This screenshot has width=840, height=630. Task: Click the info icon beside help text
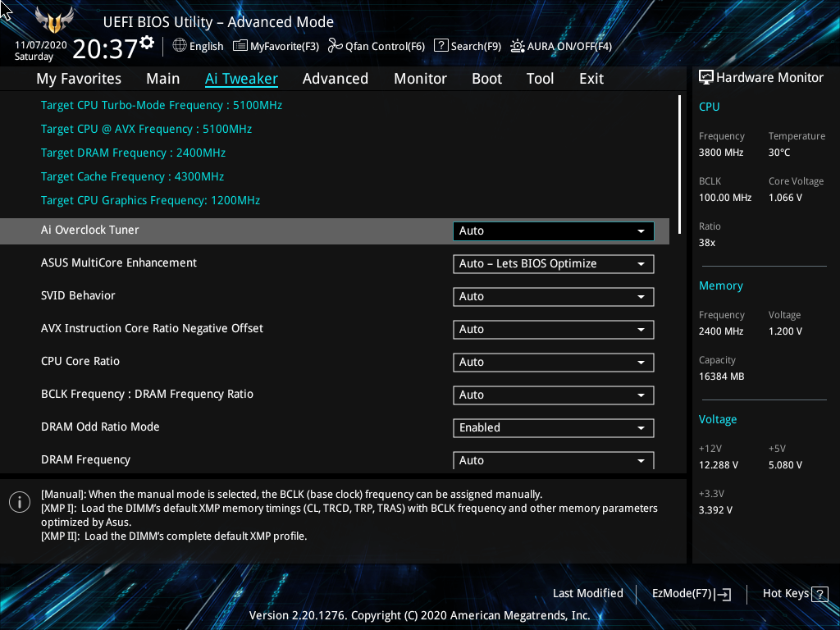click(20, 502)
